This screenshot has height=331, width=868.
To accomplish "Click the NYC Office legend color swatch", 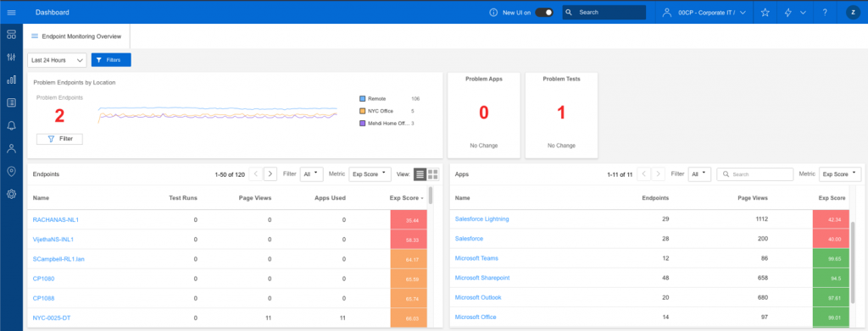I will [x=363, y=111].
